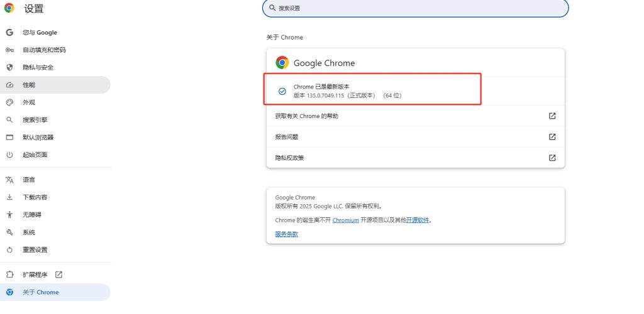Click the palette icon for 外观
Viewport: 644px width, 314px height.
9,102
